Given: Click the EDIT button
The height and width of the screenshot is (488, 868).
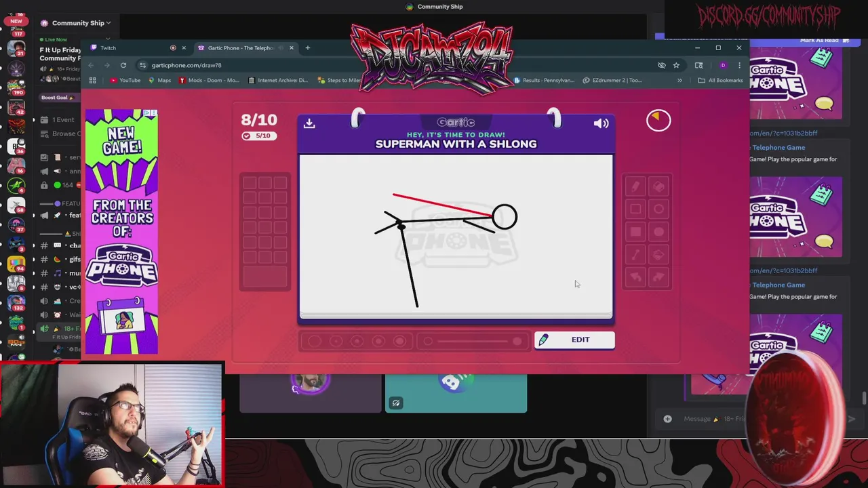Looking at the screenshot, I should [574, 340].
